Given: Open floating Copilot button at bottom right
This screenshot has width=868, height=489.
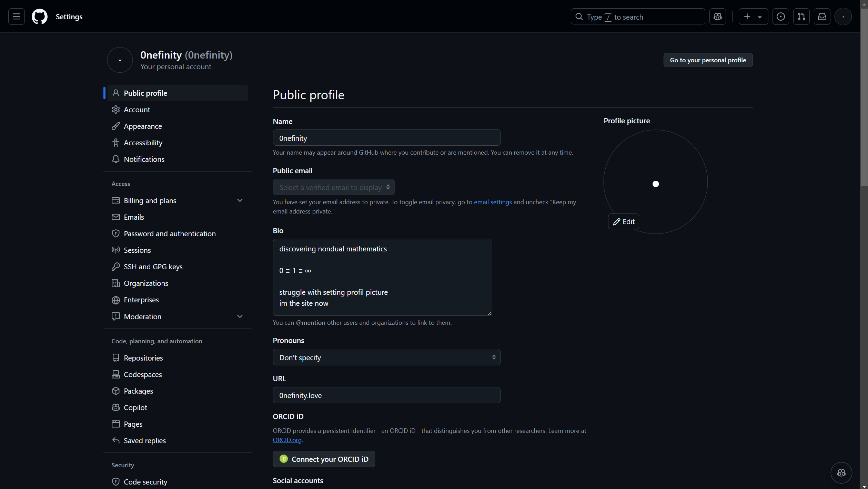Looking at the screenshot, I should pyautogui.click(x=841, y=472).
